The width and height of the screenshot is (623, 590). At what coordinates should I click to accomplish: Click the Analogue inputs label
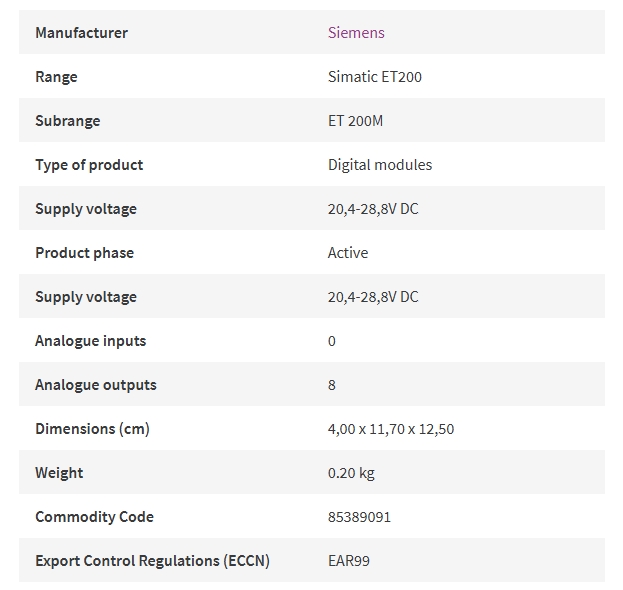(x=91, y=341)
